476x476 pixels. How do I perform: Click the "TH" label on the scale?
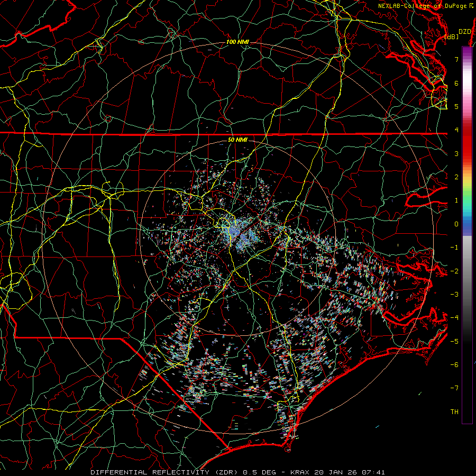tap(455, 412)
